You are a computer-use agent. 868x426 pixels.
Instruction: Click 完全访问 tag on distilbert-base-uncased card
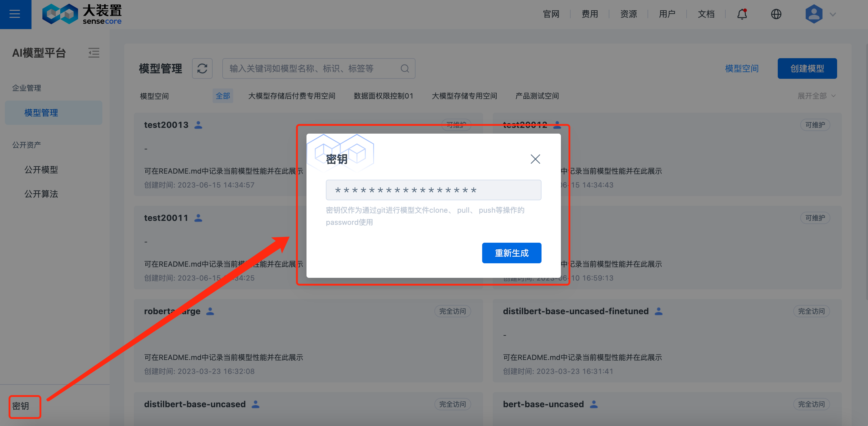pos(452,404)
